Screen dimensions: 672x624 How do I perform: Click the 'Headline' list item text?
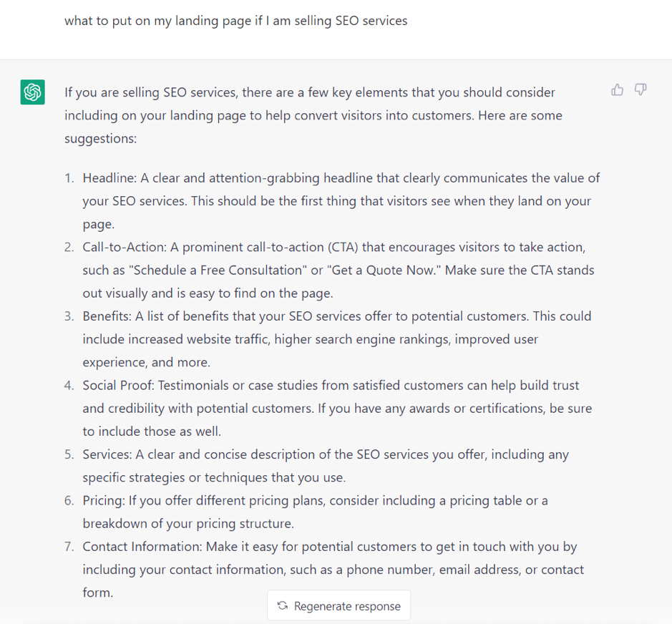click(x=341, y=200)
